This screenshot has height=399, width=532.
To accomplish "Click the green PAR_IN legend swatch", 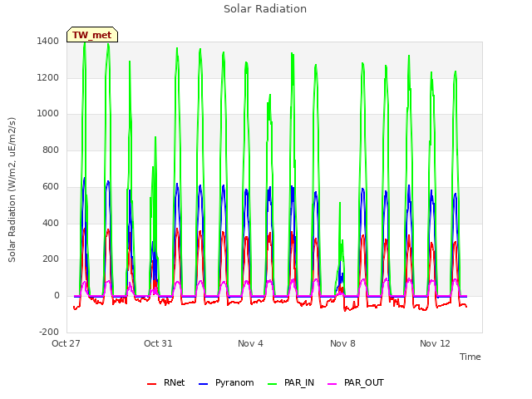I will (273, 384).
